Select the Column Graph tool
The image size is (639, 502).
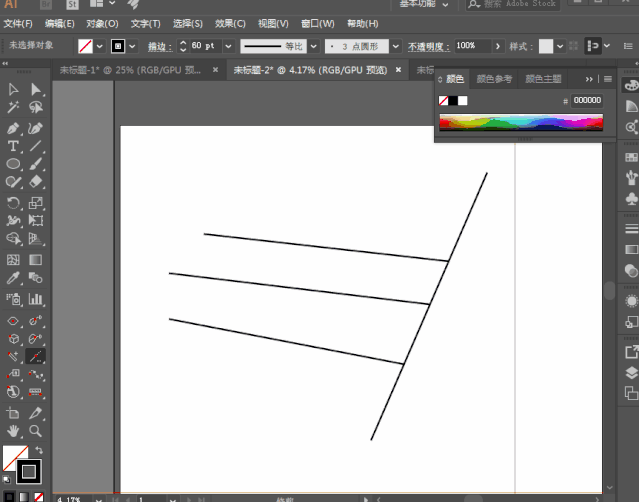tap(36, 299)
